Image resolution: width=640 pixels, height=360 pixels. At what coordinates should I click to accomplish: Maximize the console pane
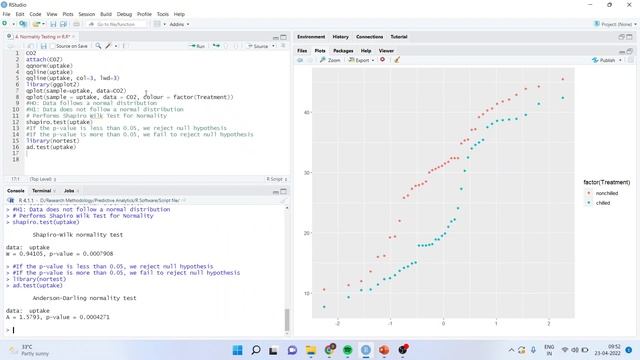(284, 191)
